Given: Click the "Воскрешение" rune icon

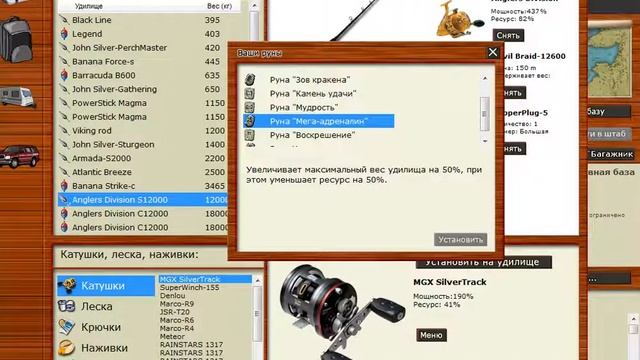Looking at the screenshot, I should (250, 135).
